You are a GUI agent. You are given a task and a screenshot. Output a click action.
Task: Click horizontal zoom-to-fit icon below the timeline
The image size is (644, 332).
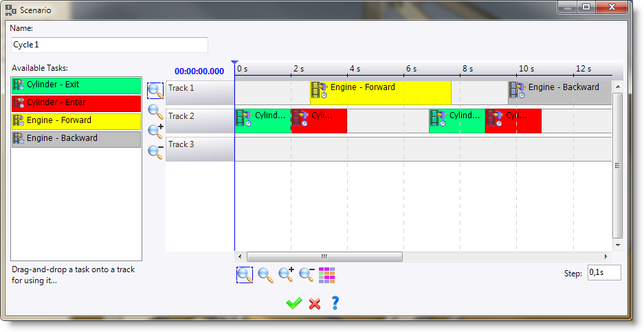pyautogui.click(x=245, y=275)
